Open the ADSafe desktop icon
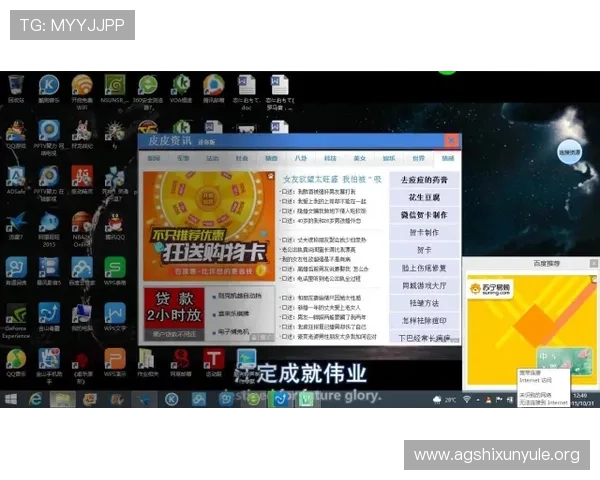 point(16,176)
